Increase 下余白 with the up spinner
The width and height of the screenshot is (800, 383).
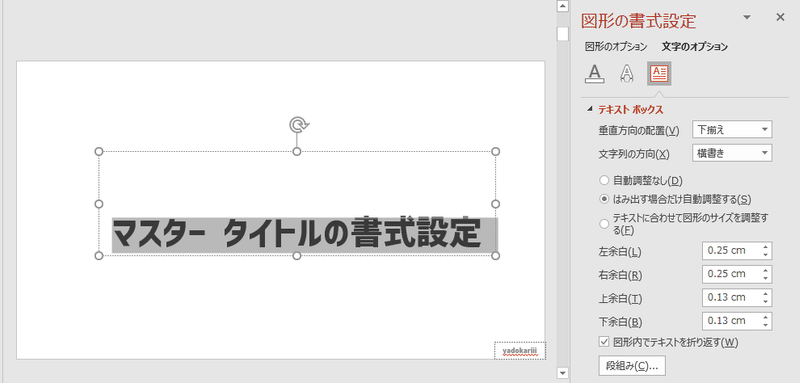tap(765, 317)
